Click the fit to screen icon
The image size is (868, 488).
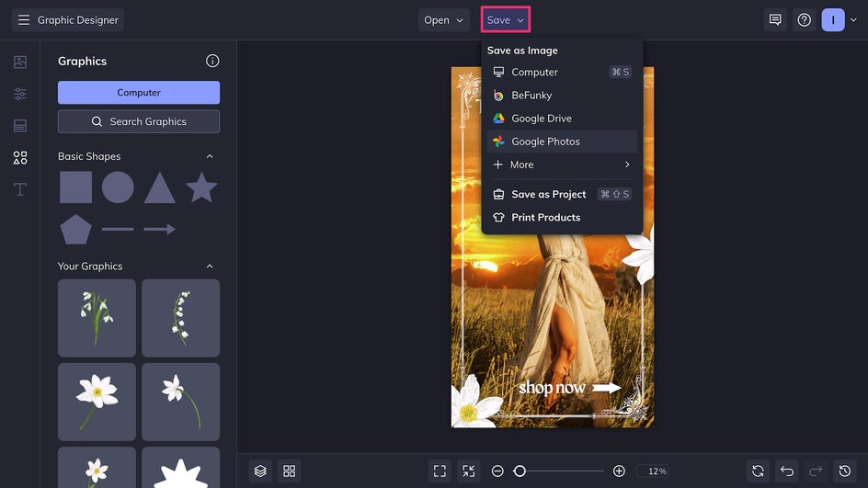click(440, 471)
